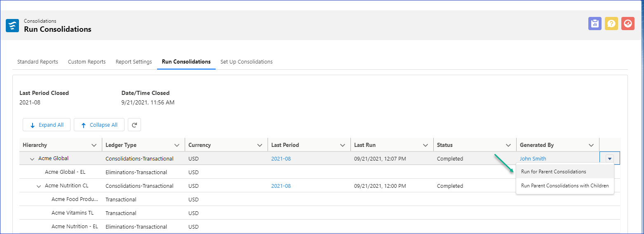Open the yellow help question mark icon
Viewport: 644px width, 234px height.
[611, 24]
